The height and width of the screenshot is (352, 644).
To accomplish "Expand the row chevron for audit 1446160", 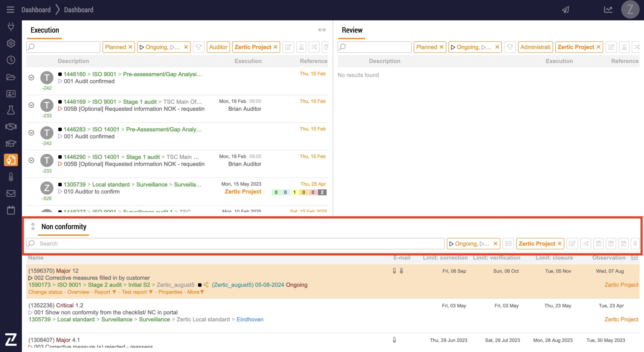I will 31,78.
